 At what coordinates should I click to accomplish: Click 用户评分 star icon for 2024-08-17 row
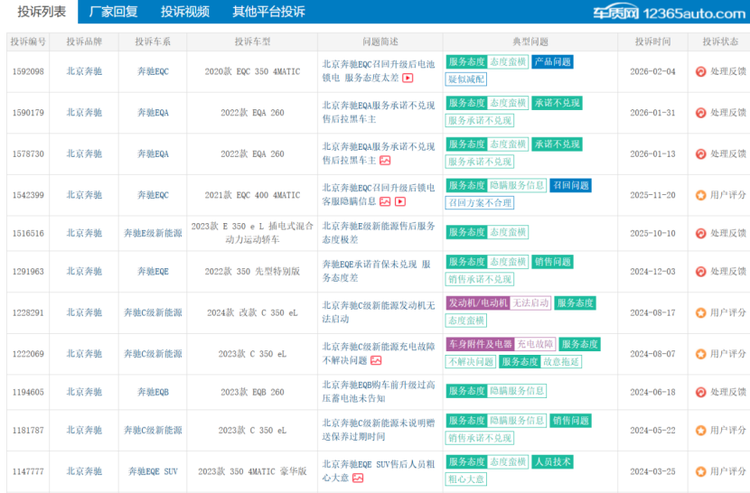click(x=701, y=313)
